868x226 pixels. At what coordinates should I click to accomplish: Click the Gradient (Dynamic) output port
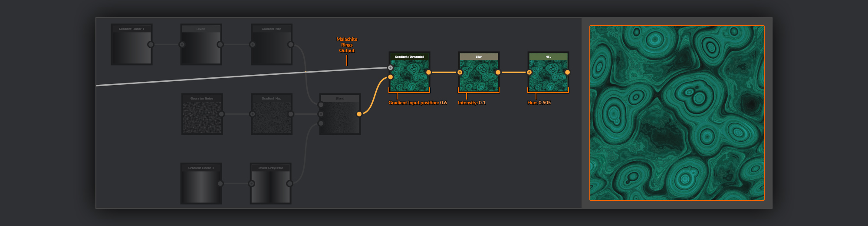428,72
